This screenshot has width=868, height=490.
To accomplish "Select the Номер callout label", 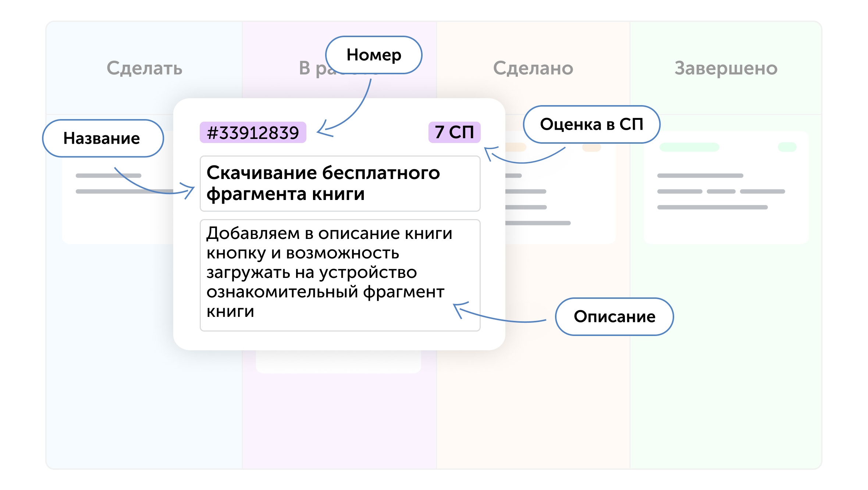I will point(374,55).
